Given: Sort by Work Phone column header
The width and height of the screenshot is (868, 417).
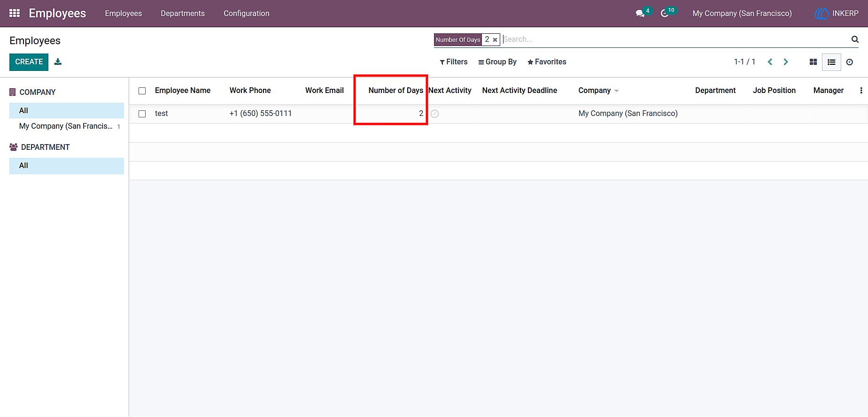Looking at the screenshot, I should (x=250, y=91).
